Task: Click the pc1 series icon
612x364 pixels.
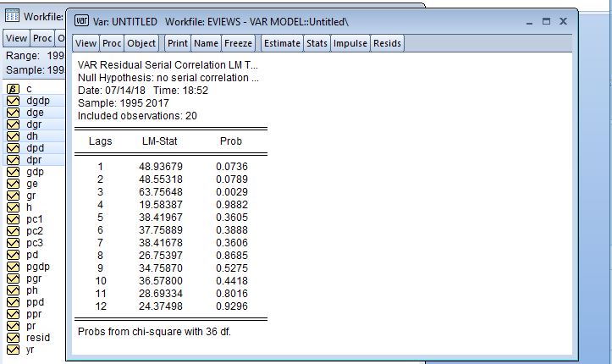Action: click(x=13, y=219)
